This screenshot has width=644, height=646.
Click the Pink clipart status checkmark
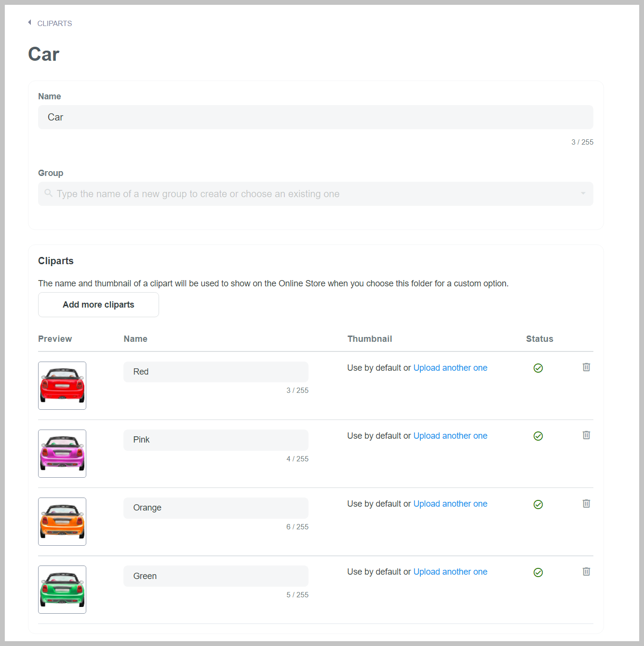pos(538,436)
